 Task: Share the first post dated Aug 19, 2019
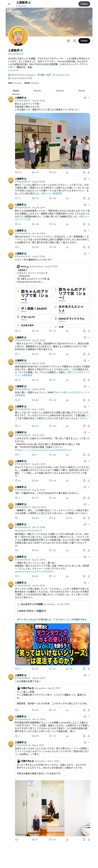(x=89, y=172)
